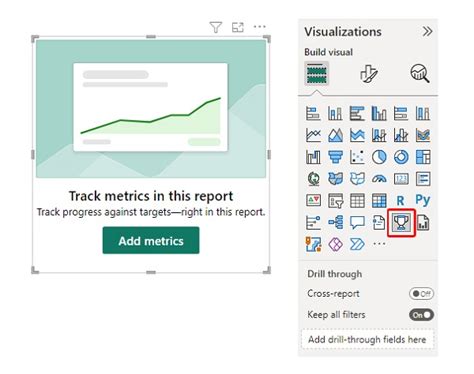The height and width of the screenshot is (374, 474).
Task: Click the Add drill-through fields here box
Action: click(x=367, y=339)
